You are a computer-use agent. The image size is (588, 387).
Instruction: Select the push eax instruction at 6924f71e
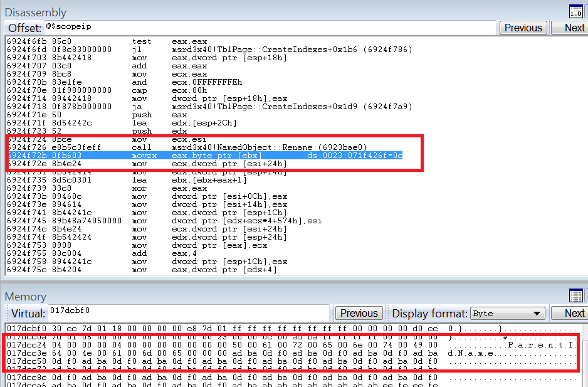(157, 114)
